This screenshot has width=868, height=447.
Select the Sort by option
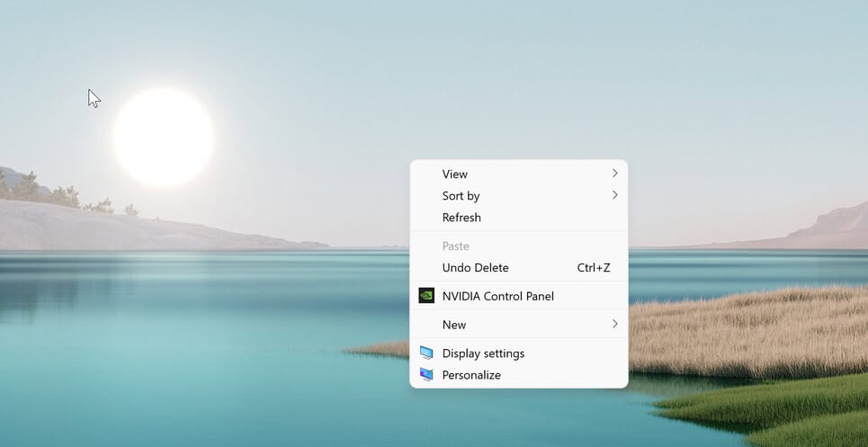[461, 196]
